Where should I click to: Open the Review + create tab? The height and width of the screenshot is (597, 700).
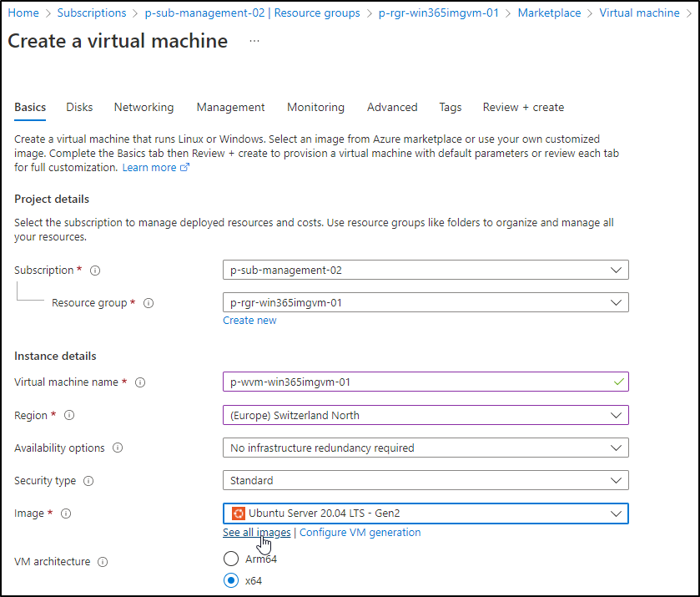click(x=523, y=107)
